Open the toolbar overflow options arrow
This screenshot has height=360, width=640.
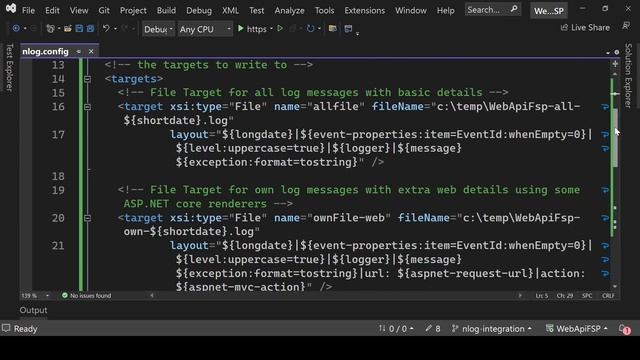[358, 33]
